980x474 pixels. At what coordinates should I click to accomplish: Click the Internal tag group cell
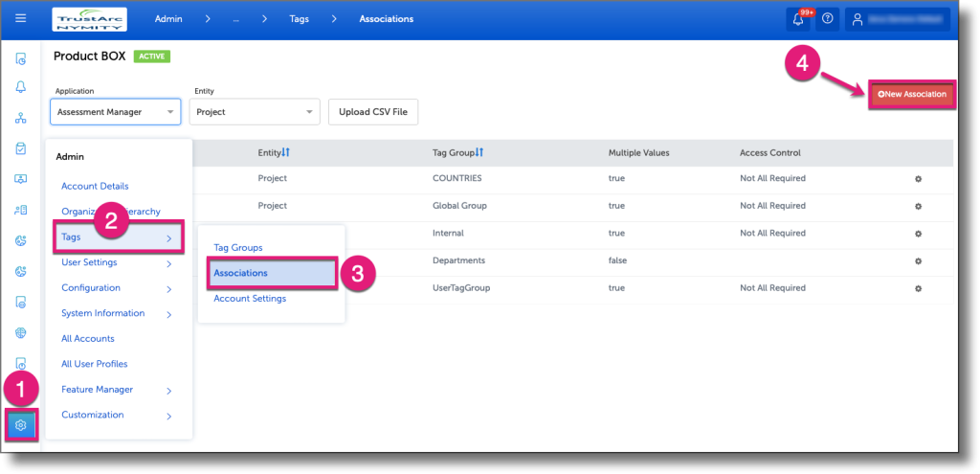pyautogui.click(x=448, y=234)
